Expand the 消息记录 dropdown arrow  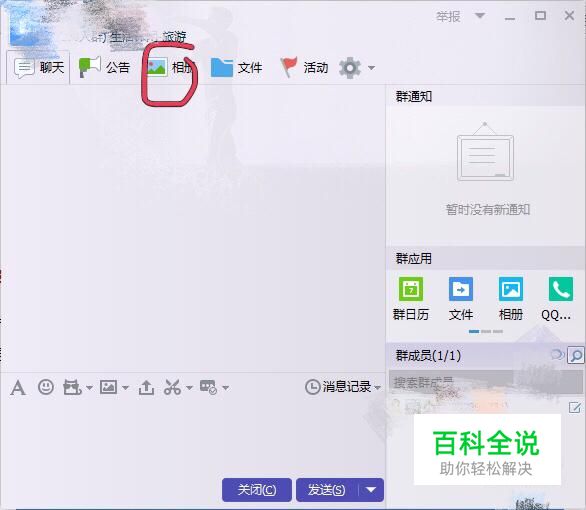click(x=377, y=388)
